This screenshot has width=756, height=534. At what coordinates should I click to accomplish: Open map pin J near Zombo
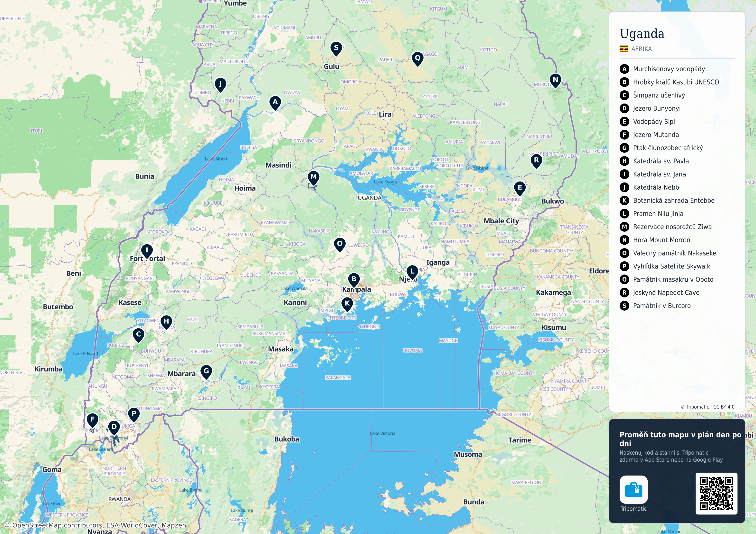tap(220, 85)
